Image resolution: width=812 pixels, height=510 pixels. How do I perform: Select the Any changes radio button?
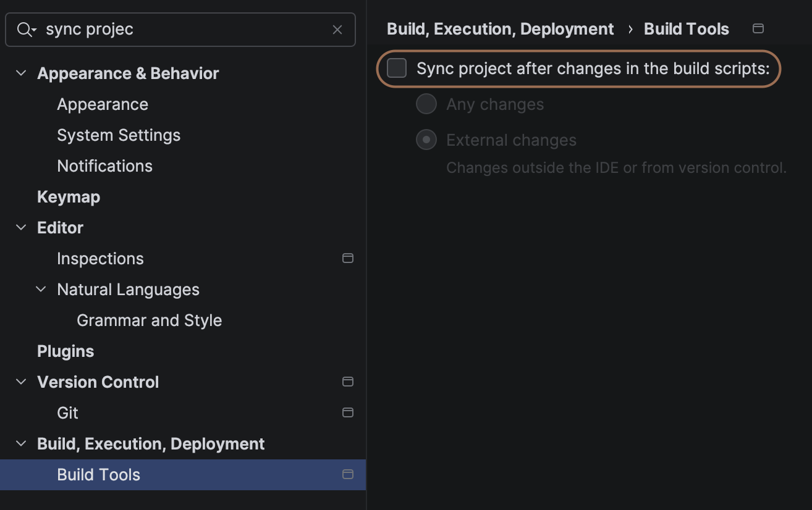(426, 104)
